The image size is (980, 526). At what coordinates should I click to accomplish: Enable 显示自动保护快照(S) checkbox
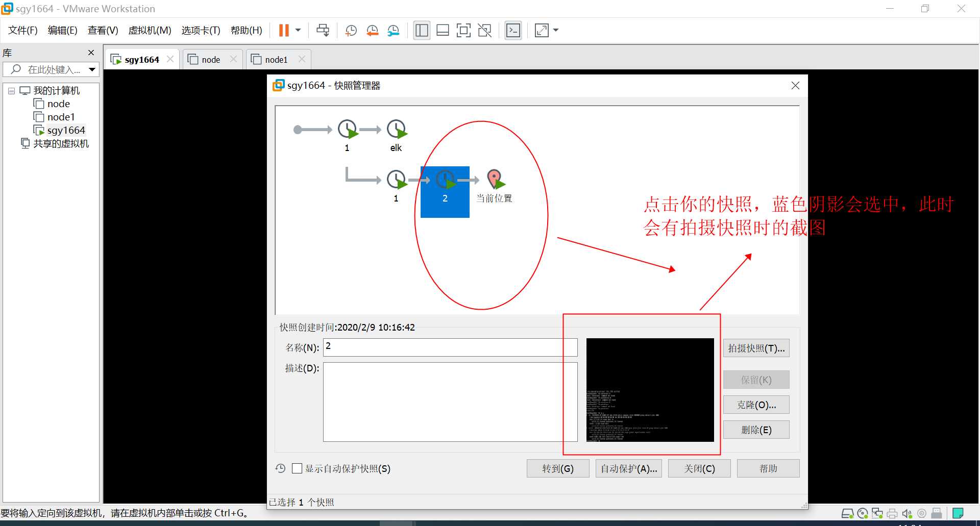click(x=297, y=468)
